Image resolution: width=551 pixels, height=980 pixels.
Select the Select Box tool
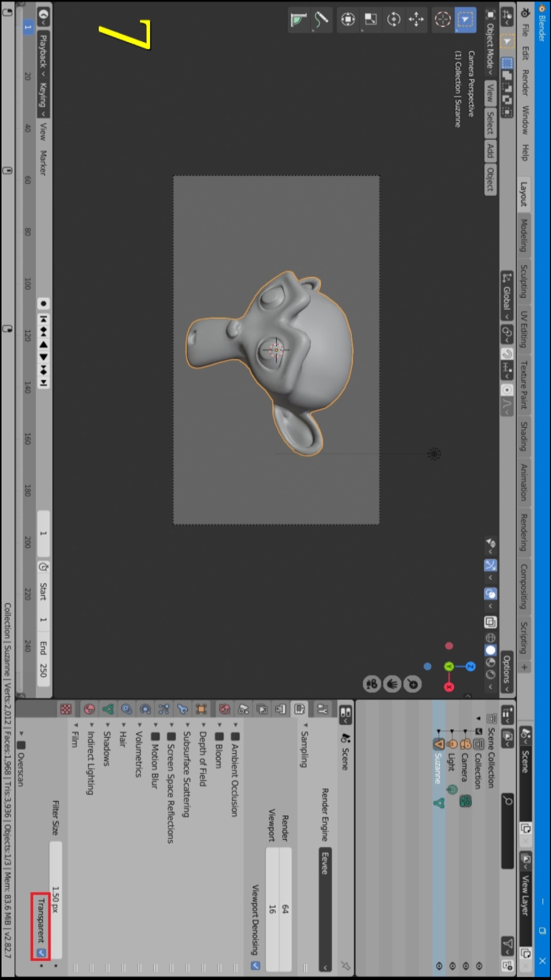tap(465, 20)
